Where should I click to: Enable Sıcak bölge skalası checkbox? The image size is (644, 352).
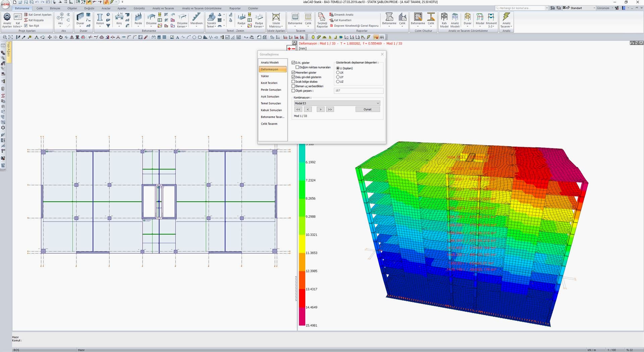pyautogui.click(x=293, y=82)
